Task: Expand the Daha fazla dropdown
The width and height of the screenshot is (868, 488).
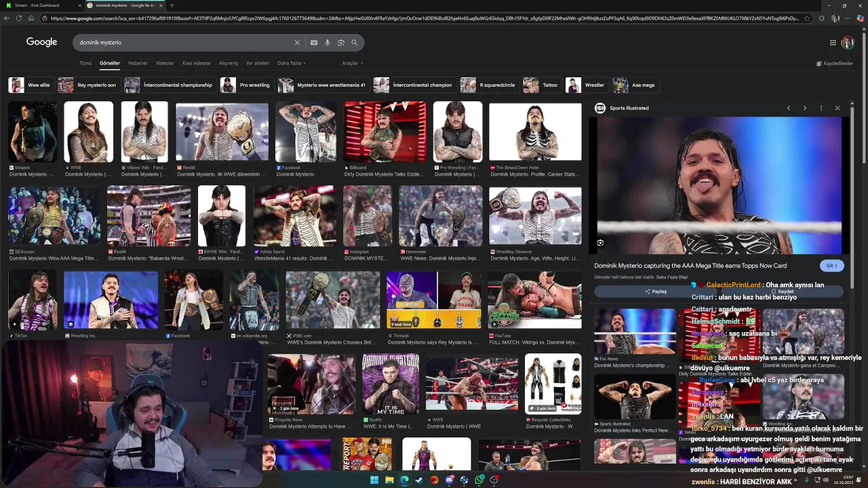Action: click(292, 63)
